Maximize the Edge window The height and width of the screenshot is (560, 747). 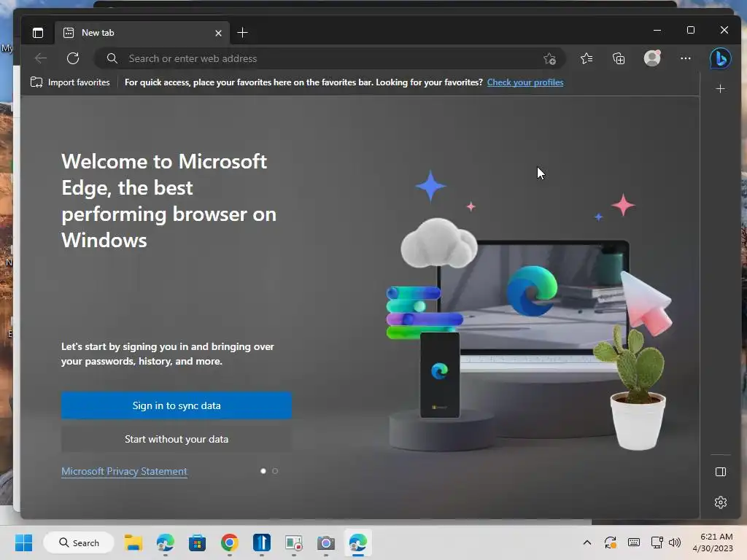pos(691,30)
